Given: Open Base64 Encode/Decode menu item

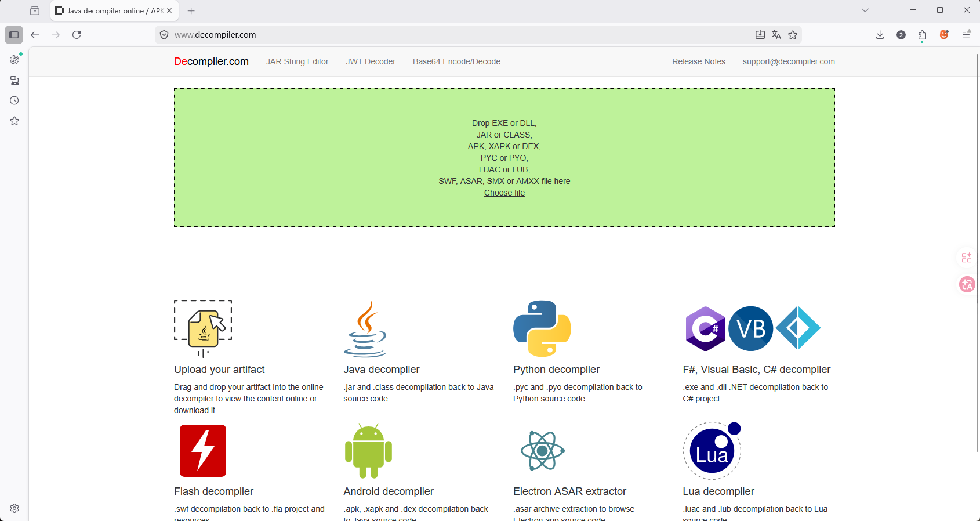Looking at the screenshot, I should [456, 61].
